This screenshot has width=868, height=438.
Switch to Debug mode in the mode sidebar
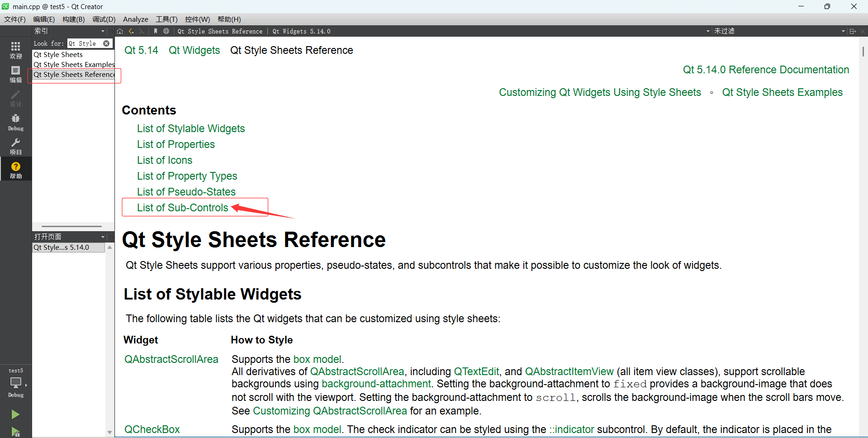[x=16, y=122]
